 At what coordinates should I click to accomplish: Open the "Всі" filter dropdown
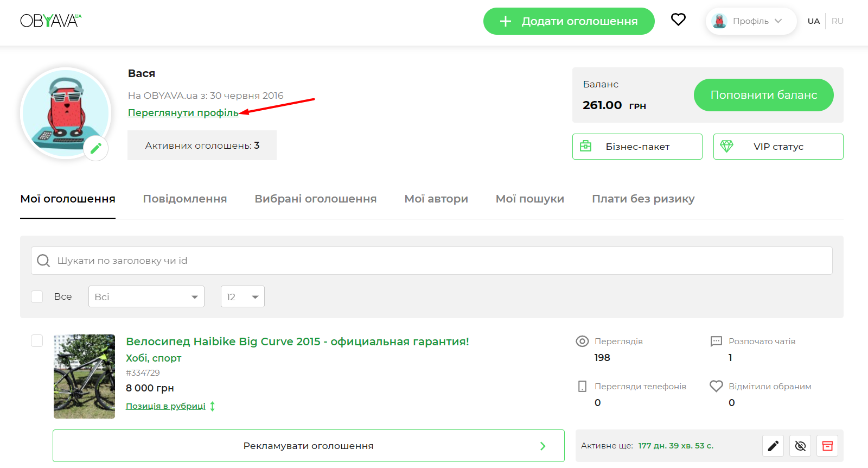[146, 296]
